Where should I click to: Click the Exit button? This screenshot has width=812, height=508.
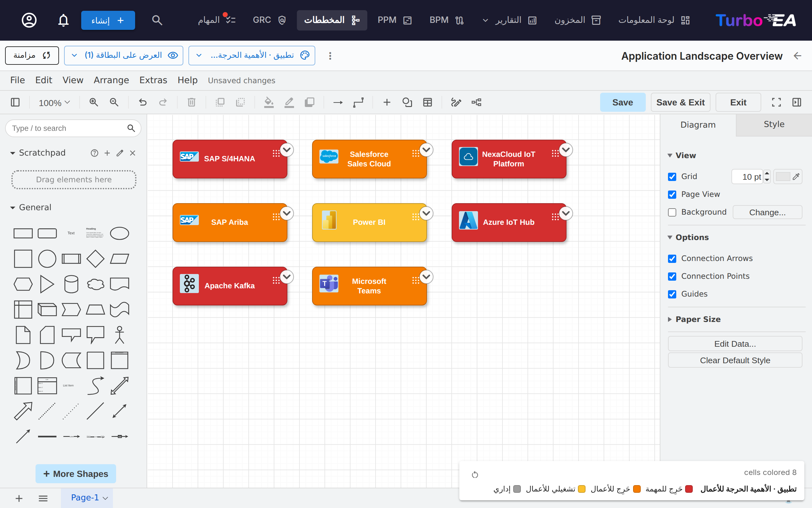pyautogui.click(x=738, y=103)
